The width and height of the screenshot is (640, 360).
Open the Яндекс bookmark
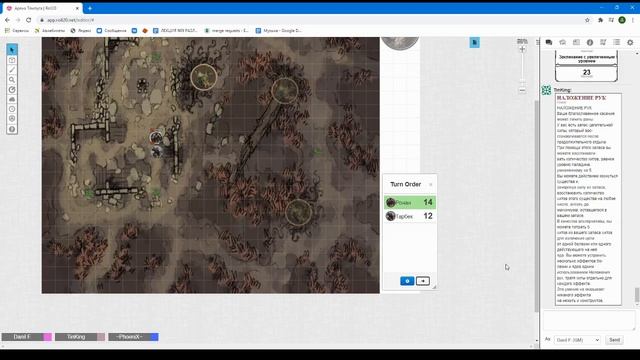pos(81,31)
